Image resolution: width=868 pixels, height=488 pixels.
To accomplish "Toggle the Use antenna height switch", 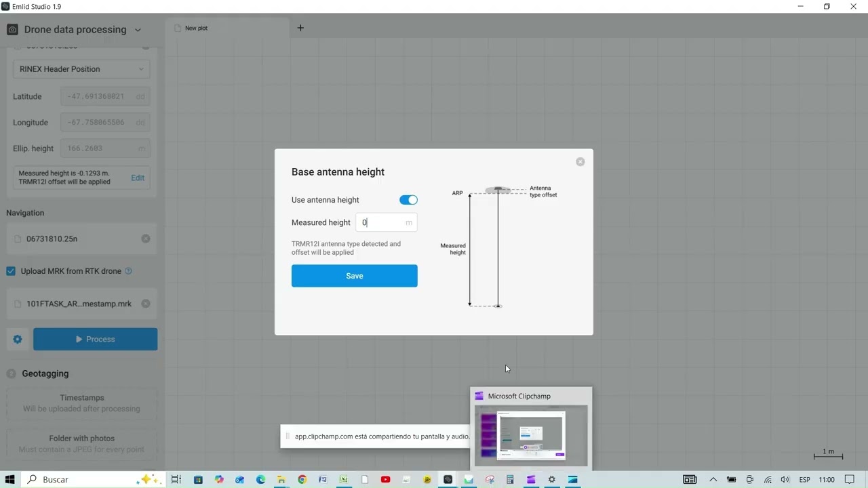I will coord(408,200).
